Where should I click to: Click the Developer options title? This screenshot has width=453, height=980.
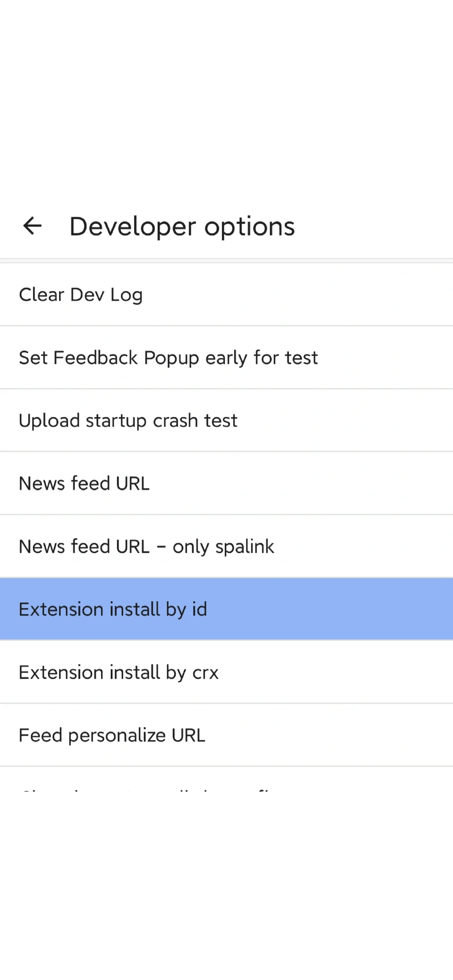pos(182,227)
